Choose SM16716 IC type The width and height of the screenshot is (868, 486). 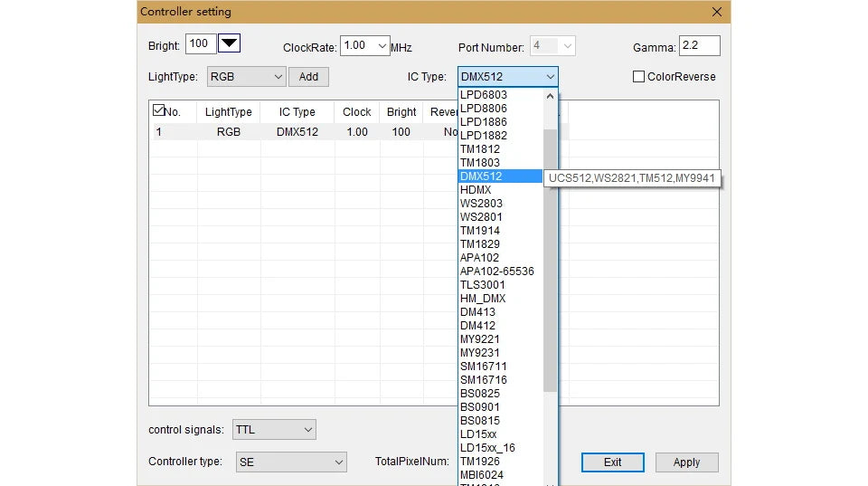tap(483, 379)
